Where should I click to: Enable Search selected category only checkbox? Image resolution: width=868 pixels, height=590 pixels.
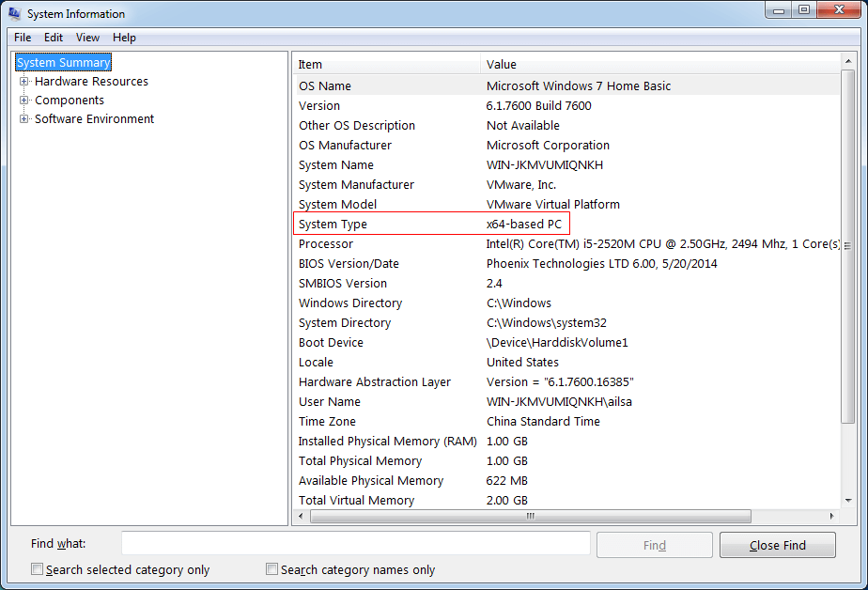coord(37,569)
